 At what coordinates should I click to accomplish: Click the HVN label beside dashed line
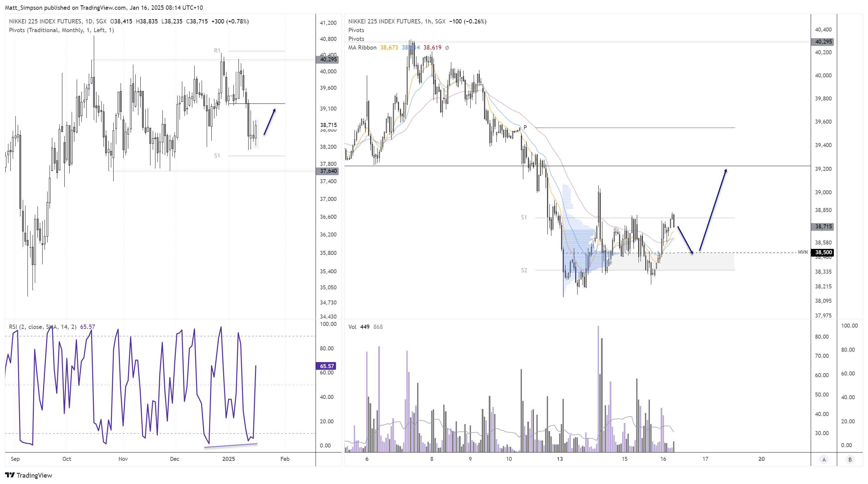(803, 252)
